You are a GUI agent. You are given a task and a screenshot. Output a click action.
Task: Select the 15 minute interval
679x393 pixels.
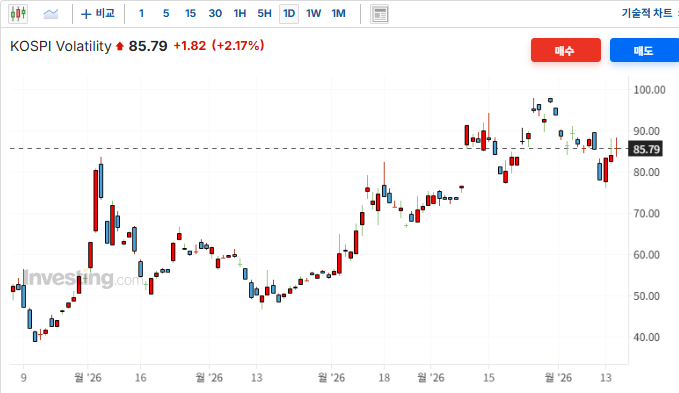[190, 13]
